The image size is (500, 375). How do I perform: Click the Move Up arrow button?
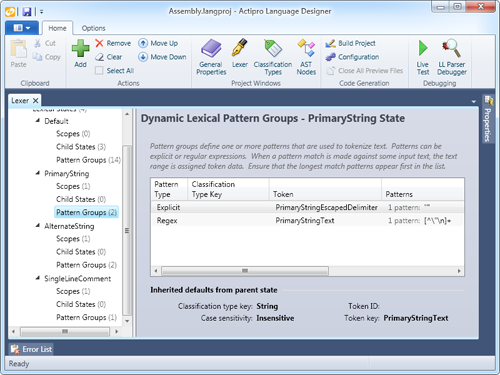158,43
